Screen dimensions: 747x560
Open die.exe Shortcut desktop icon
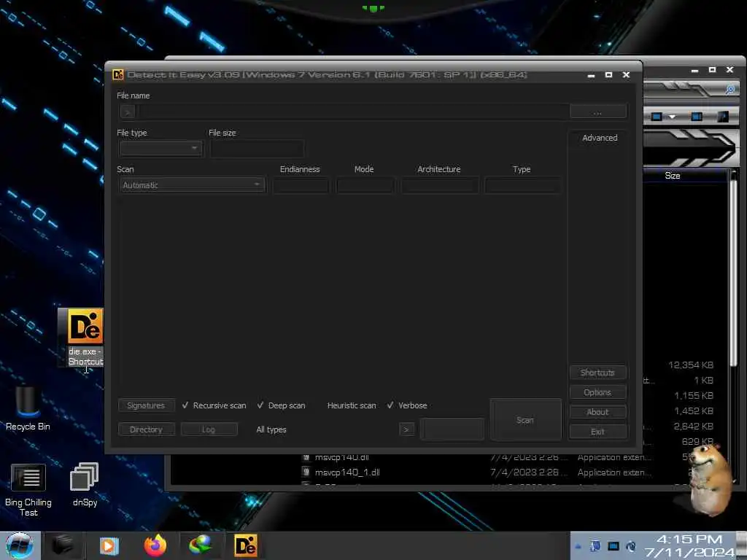[85, 337]
